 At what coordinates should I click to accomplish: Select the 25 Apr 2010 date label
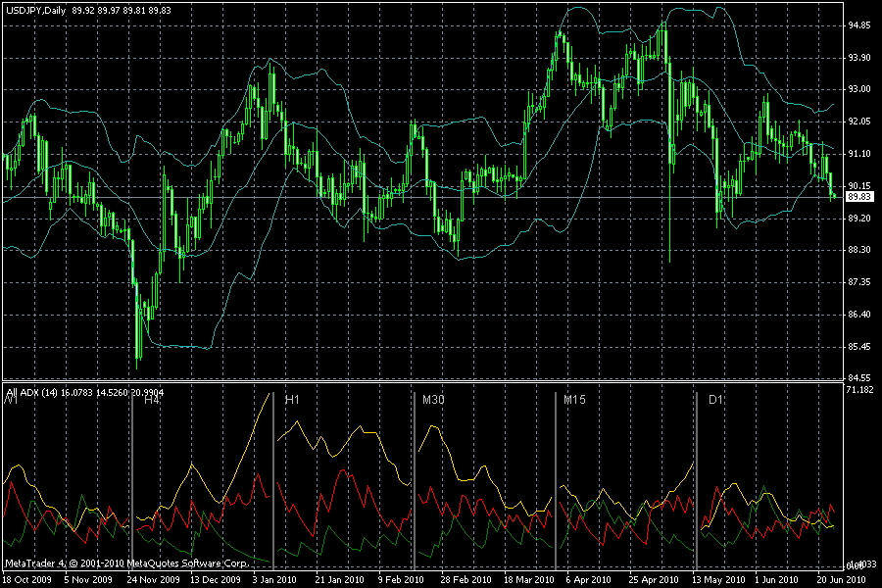[654, 579]
